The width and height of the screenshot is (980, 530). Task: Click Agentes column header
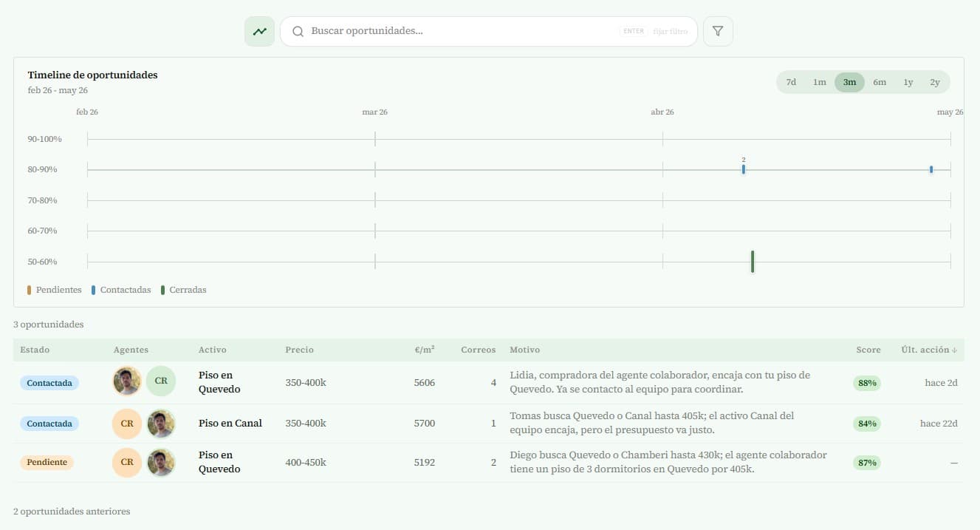(x=131, y=350)
